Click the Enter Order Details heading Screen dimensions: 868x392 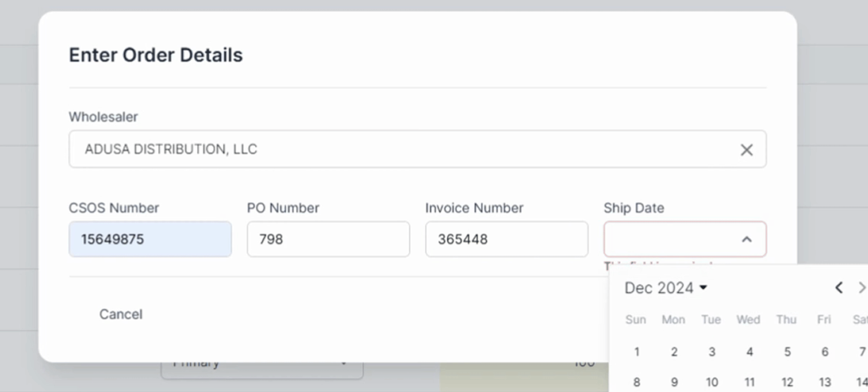156,55
